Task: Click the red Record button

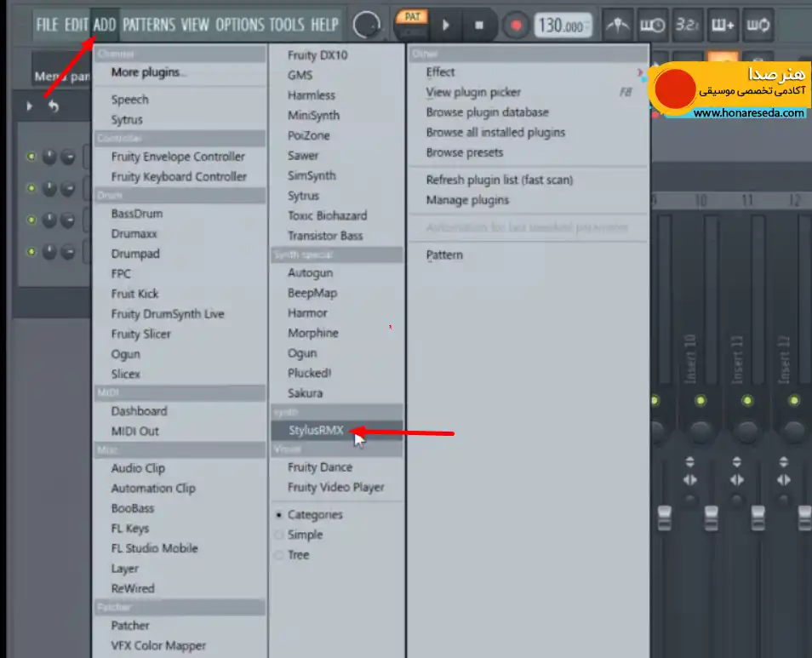Action: (515, 26)
